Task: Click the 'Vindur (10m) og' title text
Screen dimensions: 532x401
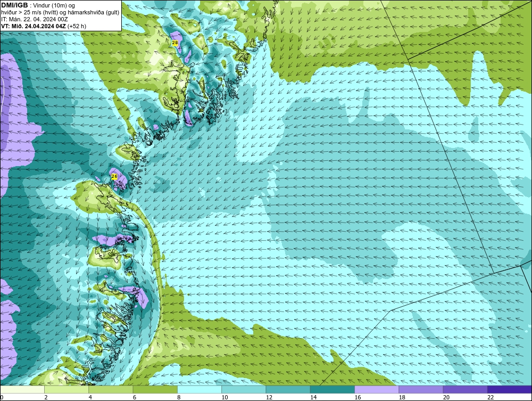Action: [x=55, y=5]
